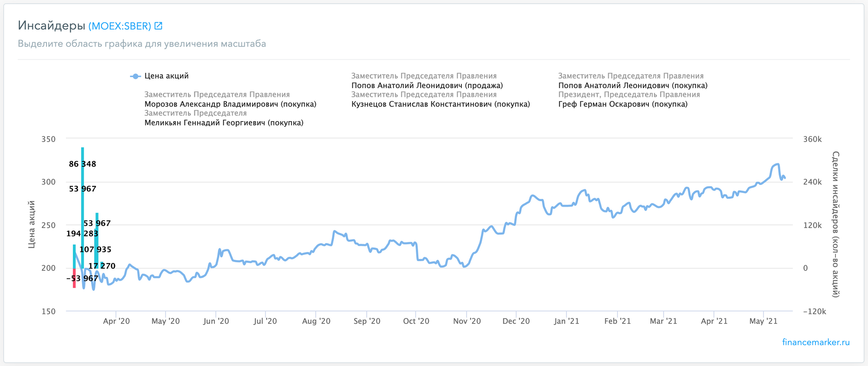
Task: Select the tallest teal insider purchase bar
Action: pyautogui.click(x=82, y=208)
